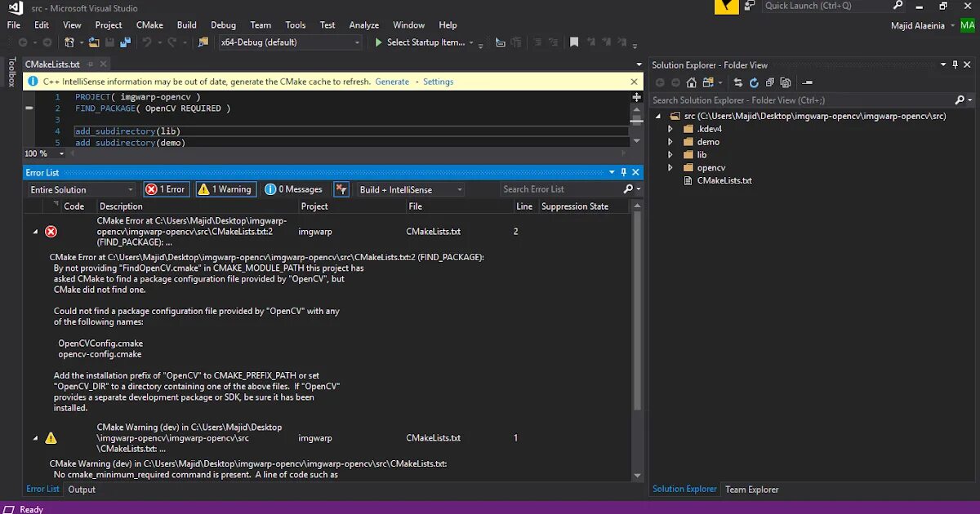Click the Save floppy disk icon
980x514 pixels.
tap(109, 42)
